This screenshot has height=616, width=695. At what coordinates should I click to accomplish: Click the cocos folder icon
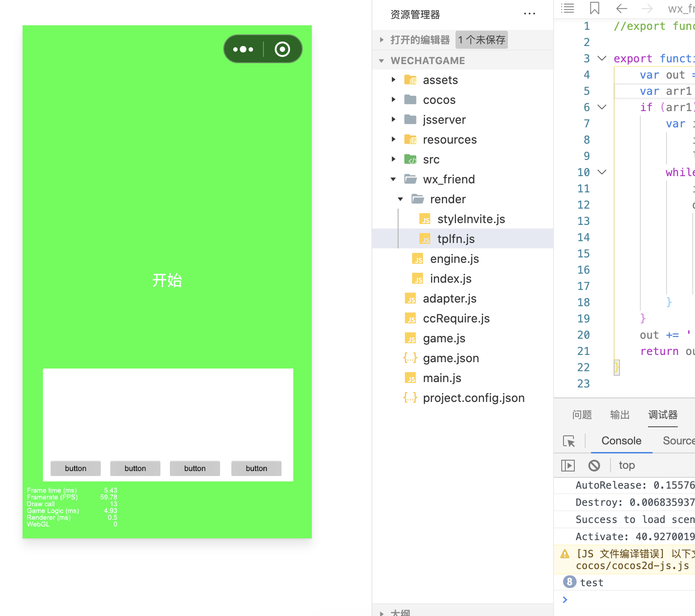click(410, 99)
